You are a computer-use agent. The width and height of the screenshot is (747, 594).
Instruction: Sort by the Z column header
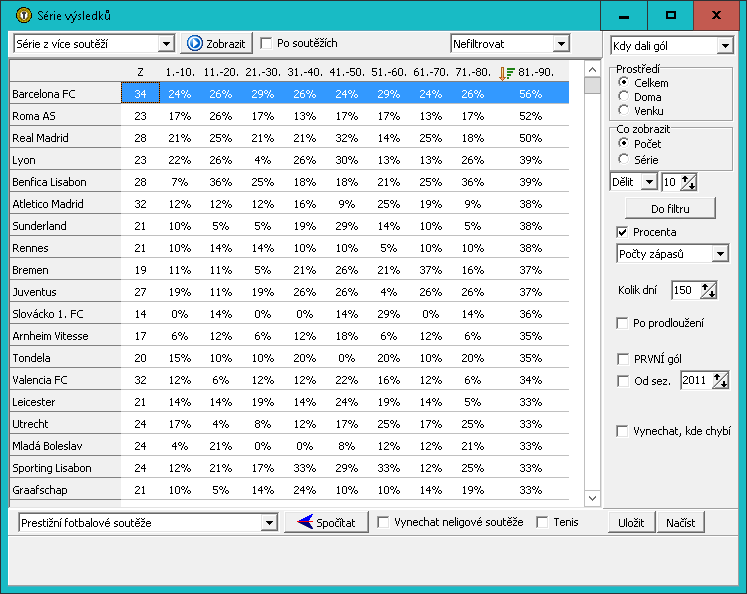click(140, 72)
